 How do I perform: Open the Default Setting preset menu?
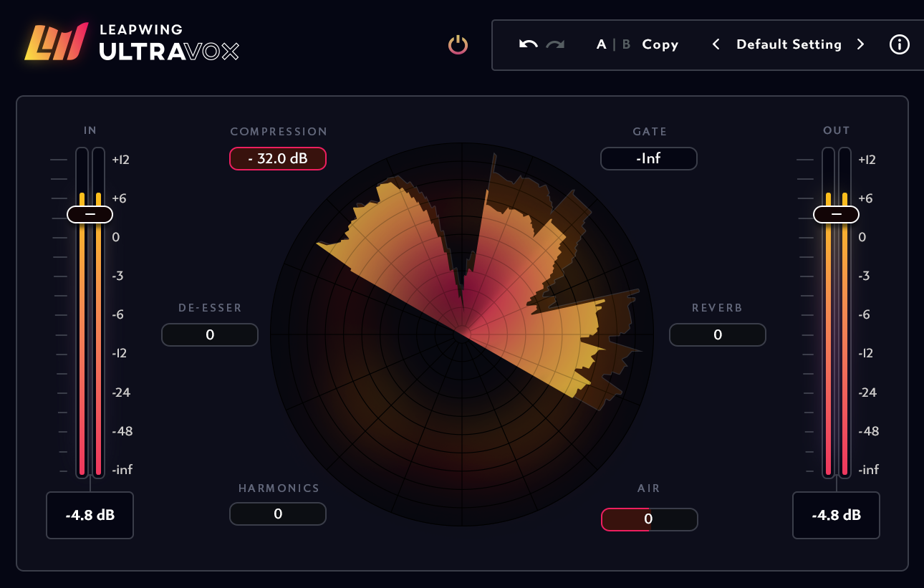[x=789, y=44]
